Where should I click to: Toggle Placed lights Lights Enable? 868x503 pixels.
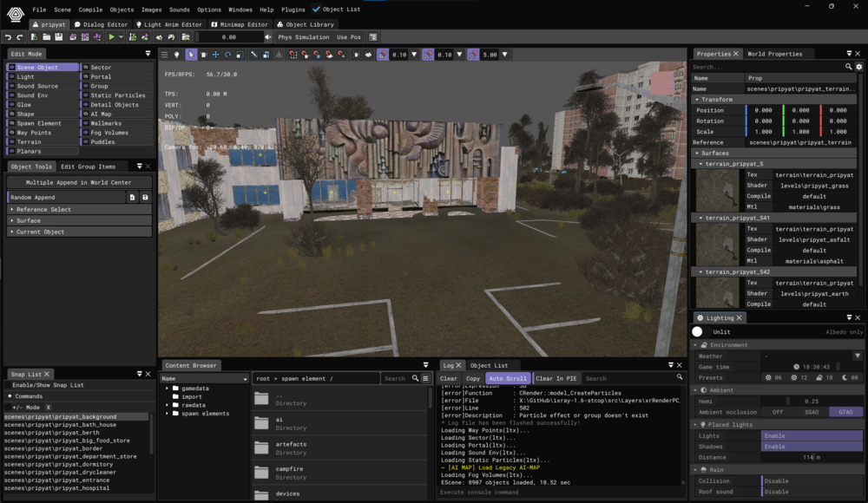(812, 436)
